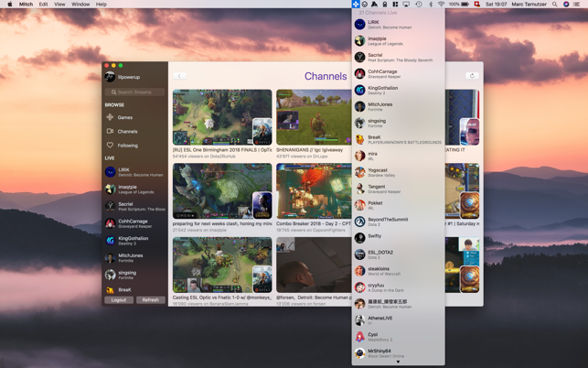
Task: Select MitchJones in the dropdown list
Action: 399,106
